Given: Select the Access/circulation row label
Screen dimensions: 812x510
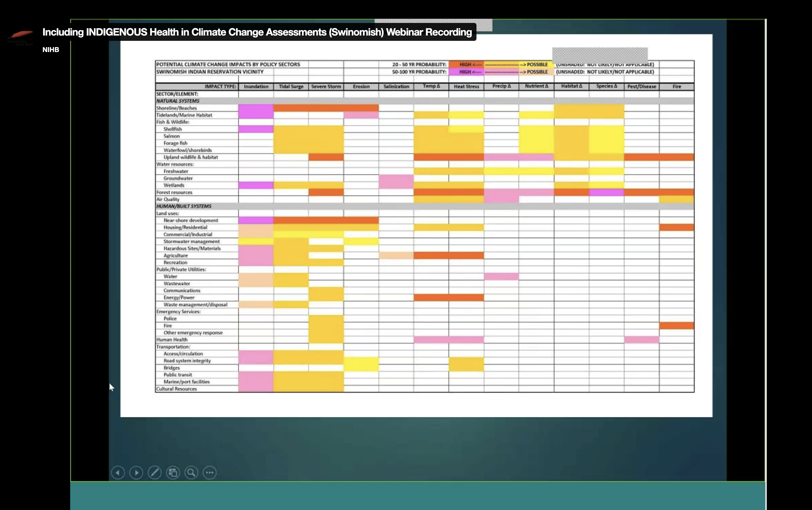Looking at the screenshot, I should (x=183, y=354).
